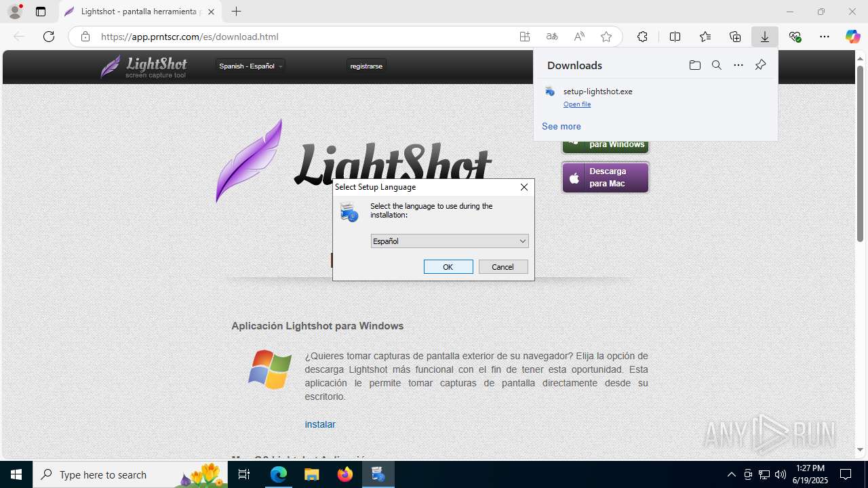The height and width of the screenshot is (488, 868).
Task: Open the Favorites list icon
Action: tap(705, 37)
